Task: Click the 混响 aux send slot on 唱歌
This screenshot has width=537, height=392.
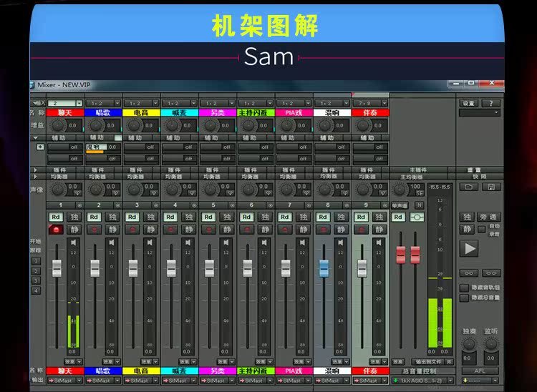Action: point(102,147)
